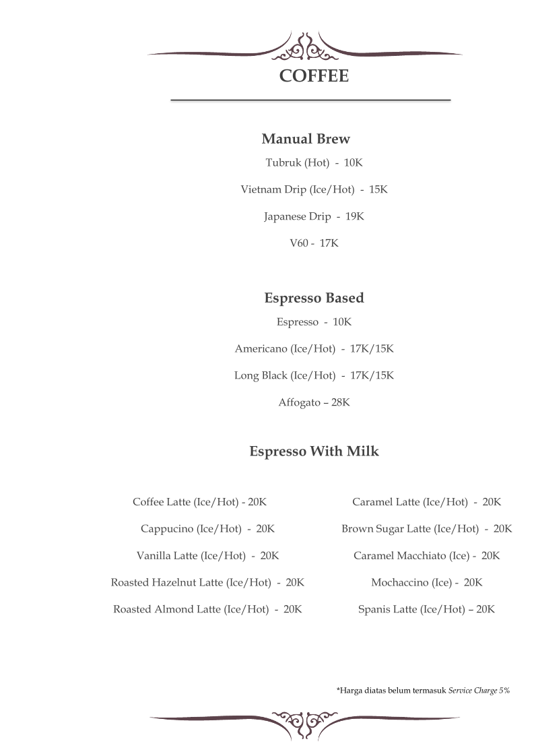
Task: Choose the Vietnam Drip menu item
Action: [x=314, y=190]
